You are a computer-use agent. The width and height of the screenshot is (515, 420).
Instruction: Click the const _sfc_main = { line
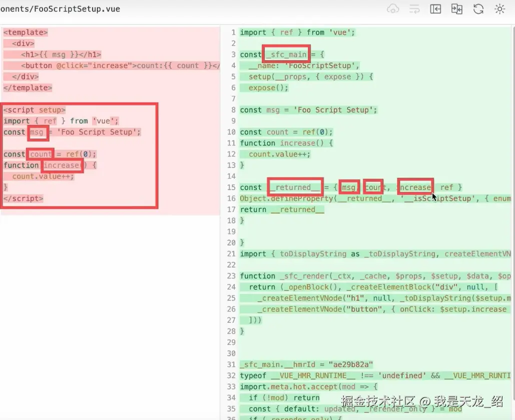pos(282,54)
